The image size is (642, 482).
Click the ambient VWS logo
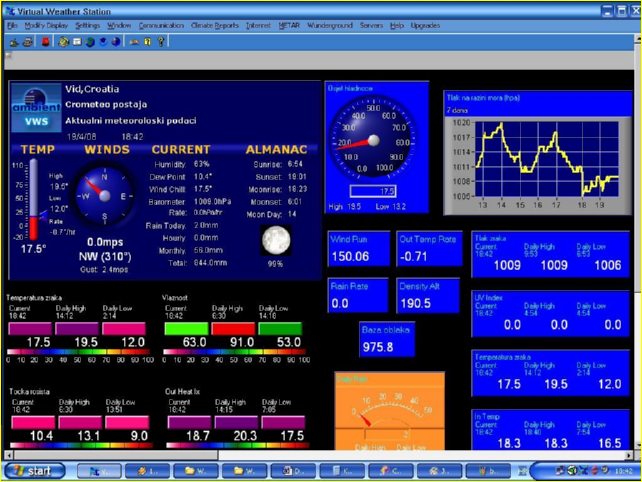tap(36, 108)
